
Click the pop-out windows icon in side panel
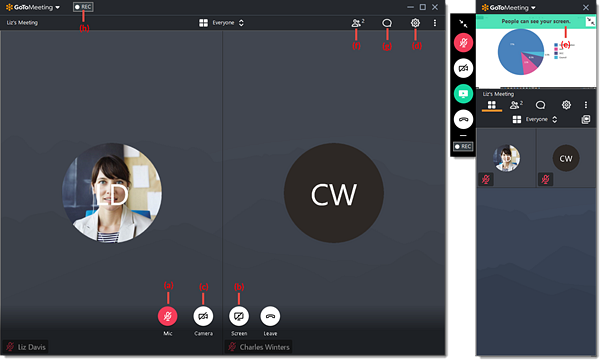(x=585, y=119)
